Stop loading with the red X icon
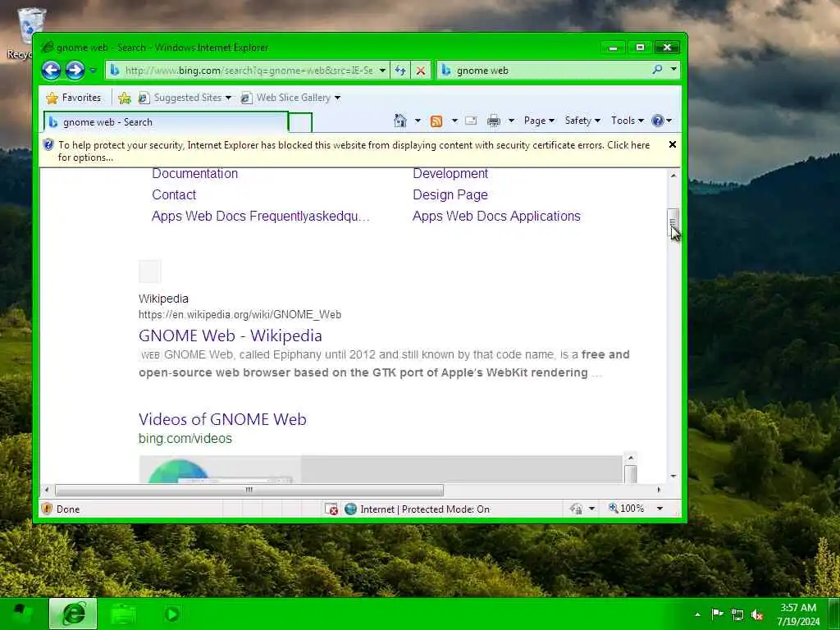 click(x=421, y=71)
